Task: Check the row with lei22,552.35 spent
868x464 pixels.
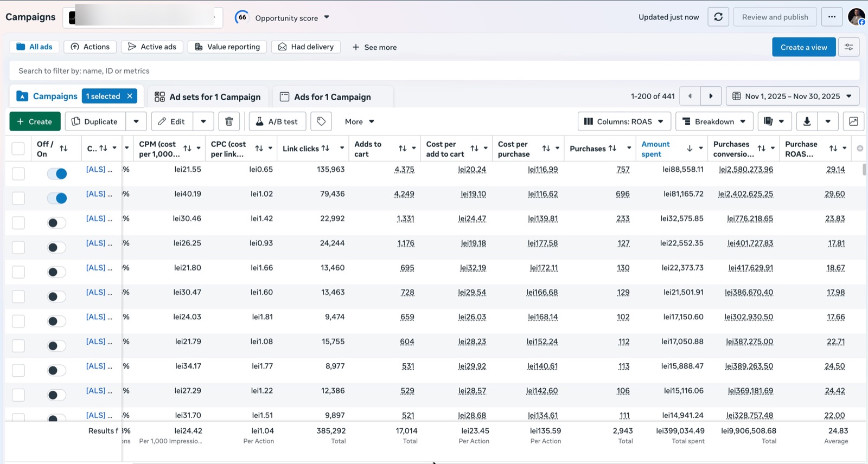Action: point(18,247)
